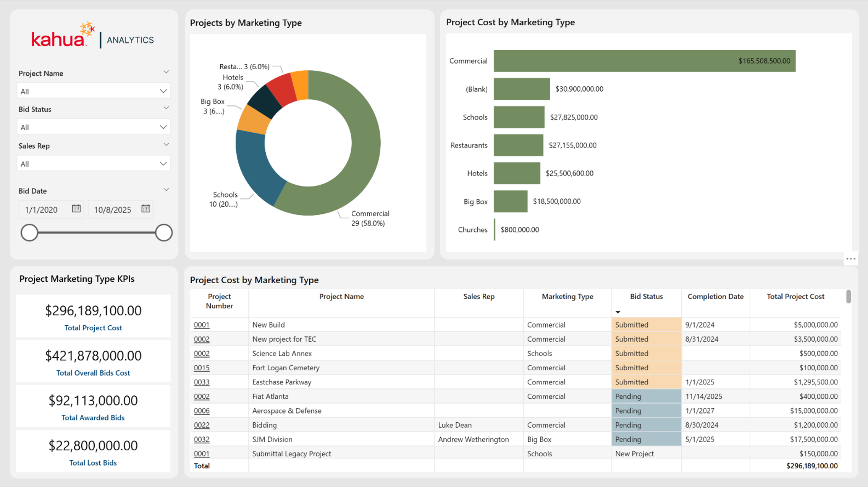The width and height of the screenshot is (868, 487).
Task: Open the Sales Rep All dropdown
Action: pyautogui.click(x=94, y=164)
